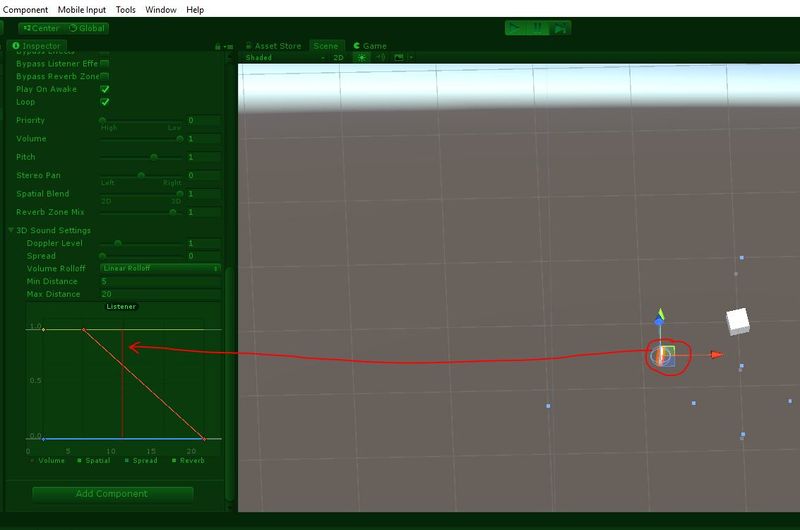
Task: Select the Spatial curve legend entry
Action: pyautogui.click(x=93, y=461)
